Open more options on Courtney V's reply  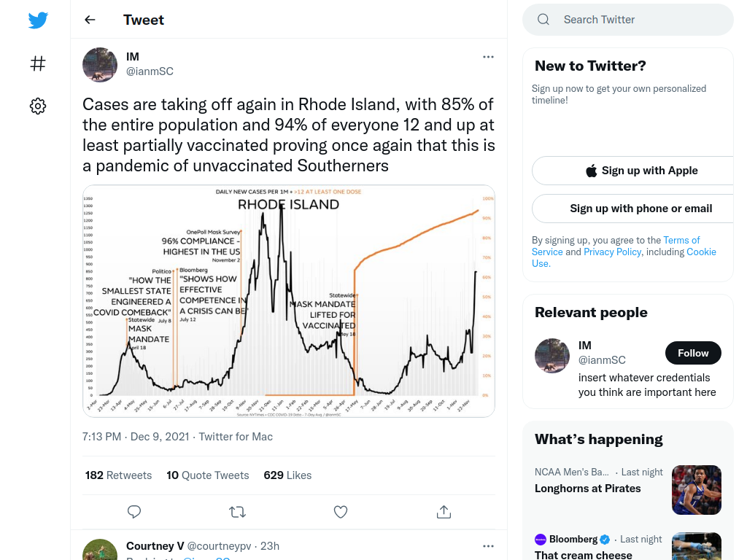point(488,546)
